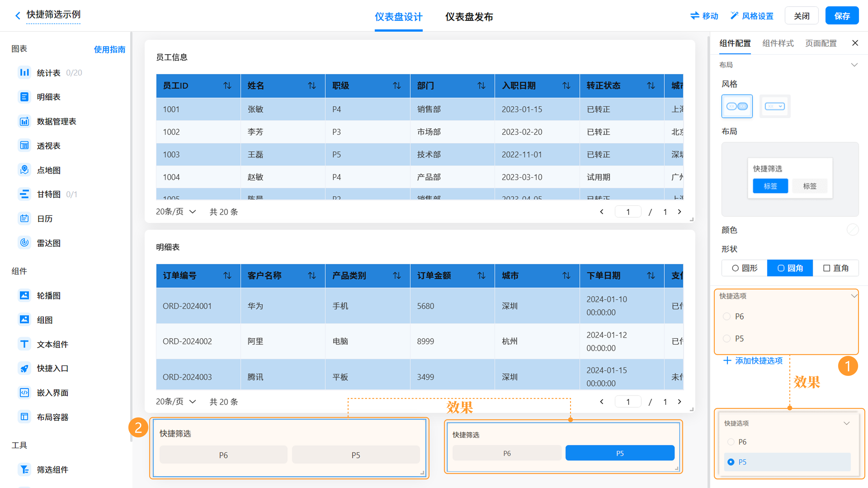Open the 颜色 color picker circle

point(852,230)
